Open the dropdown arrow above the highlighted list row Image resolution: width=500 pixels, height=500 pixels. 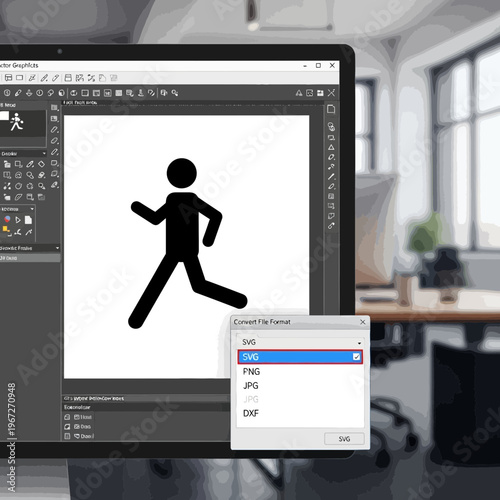click(x=57, y=248)
